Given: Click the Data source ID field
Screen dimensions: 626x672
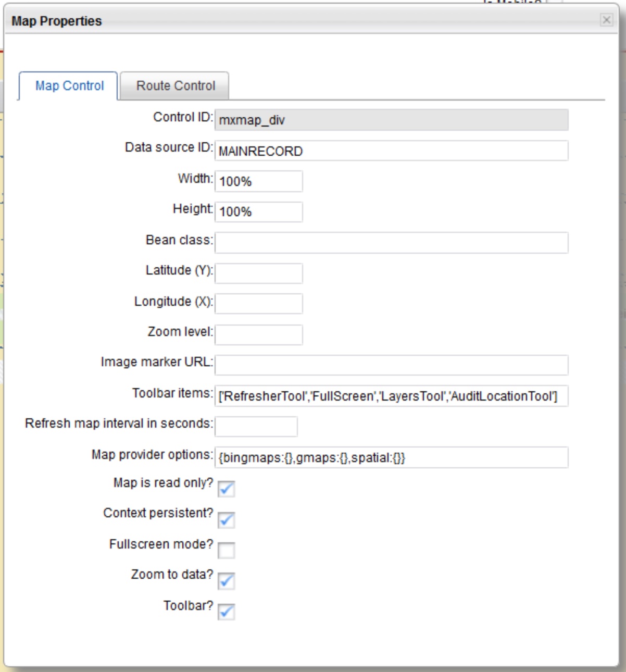Looking at the screenshot, I should click(x=391, y=151).
